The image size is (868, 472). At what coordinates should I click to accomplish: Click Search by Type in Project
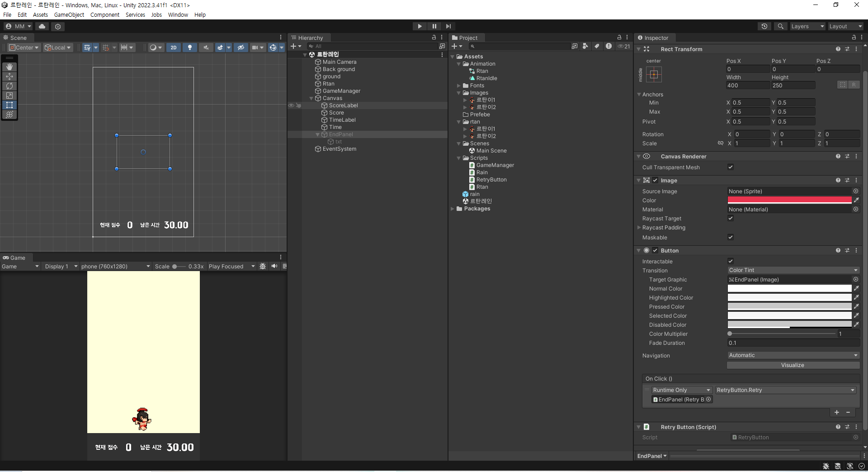[x=585, y=46]
